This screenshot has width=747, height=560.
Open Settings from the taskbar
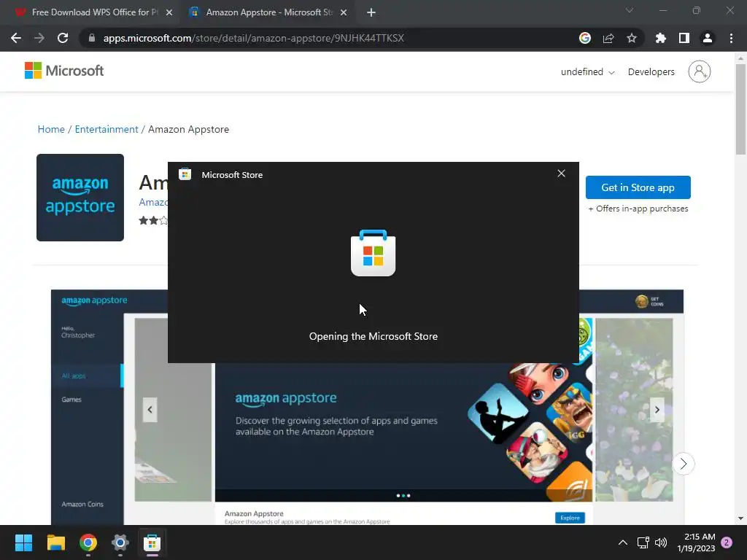point(120,542)
